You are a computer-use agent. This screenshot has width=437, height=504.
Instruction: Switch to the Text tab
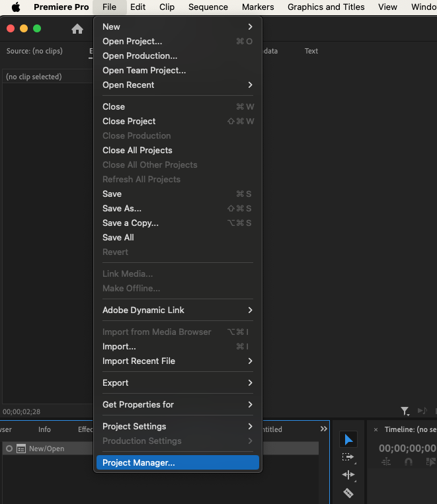(311, 51)
